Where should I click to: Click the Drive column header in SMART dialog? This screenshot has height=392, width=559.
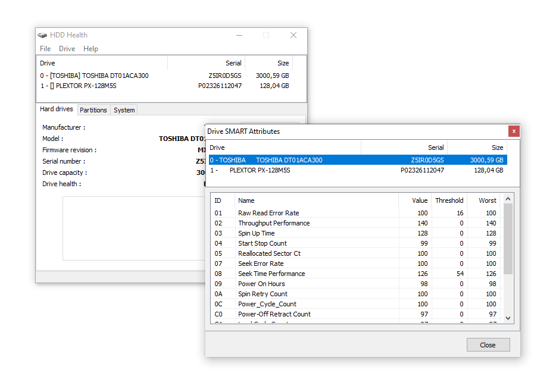[284, 148]
